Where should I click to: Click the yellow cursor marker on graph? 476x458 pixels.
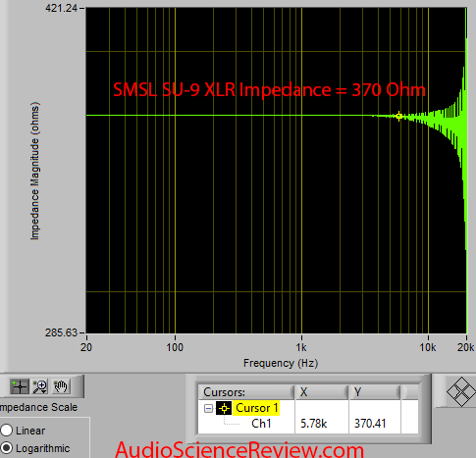[398, 116]
